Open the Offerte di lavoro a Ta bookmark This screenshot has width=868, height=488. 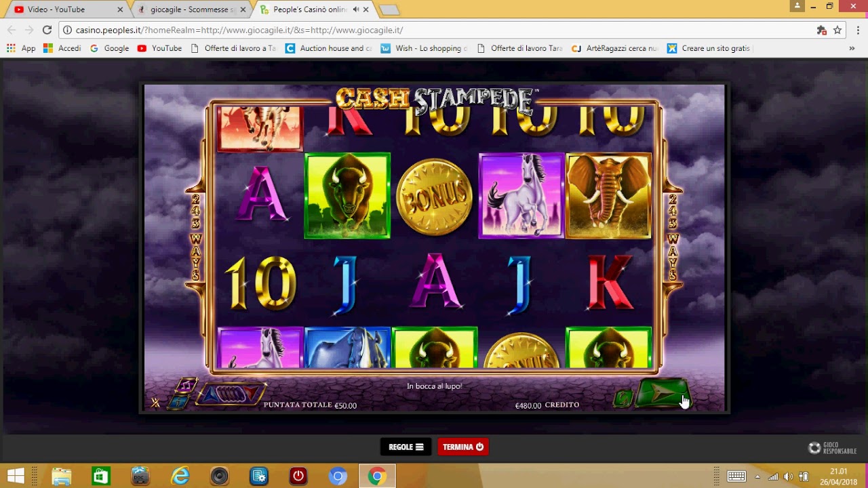[x=233, y=48]
